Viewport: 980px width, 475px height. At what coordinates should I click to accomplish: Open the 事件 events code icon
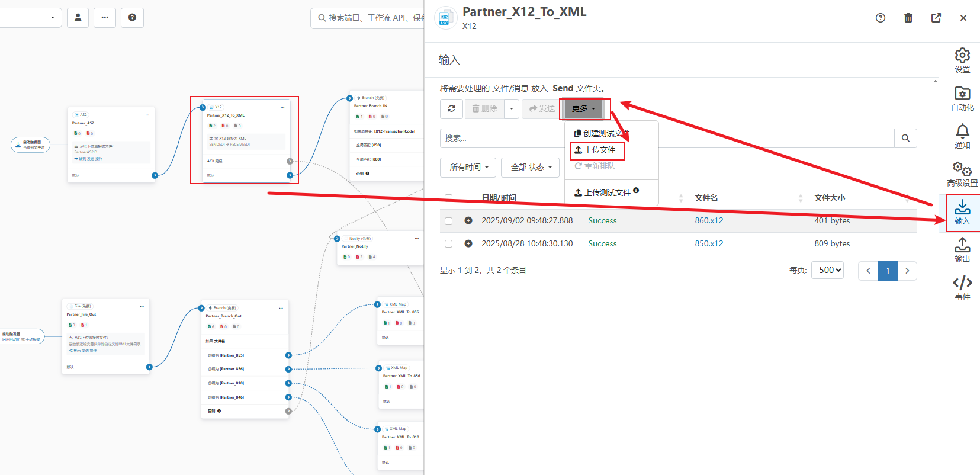point(962,288)
